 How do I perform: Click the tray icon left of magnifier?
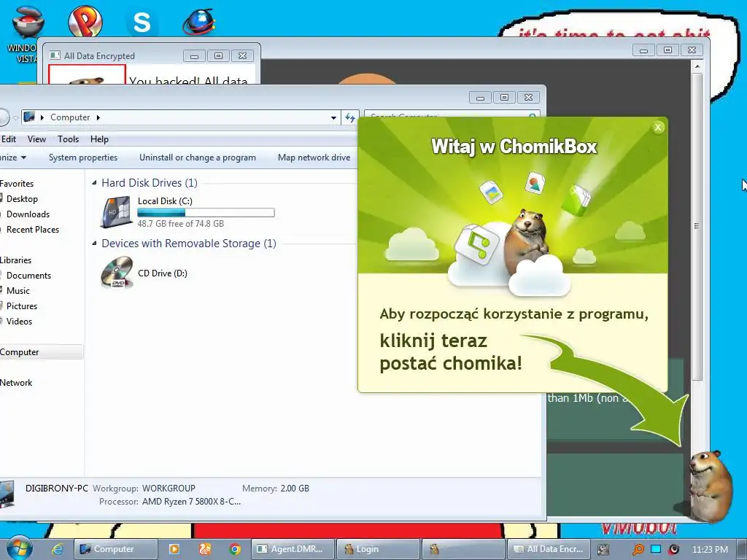click(x=603, y=550)
